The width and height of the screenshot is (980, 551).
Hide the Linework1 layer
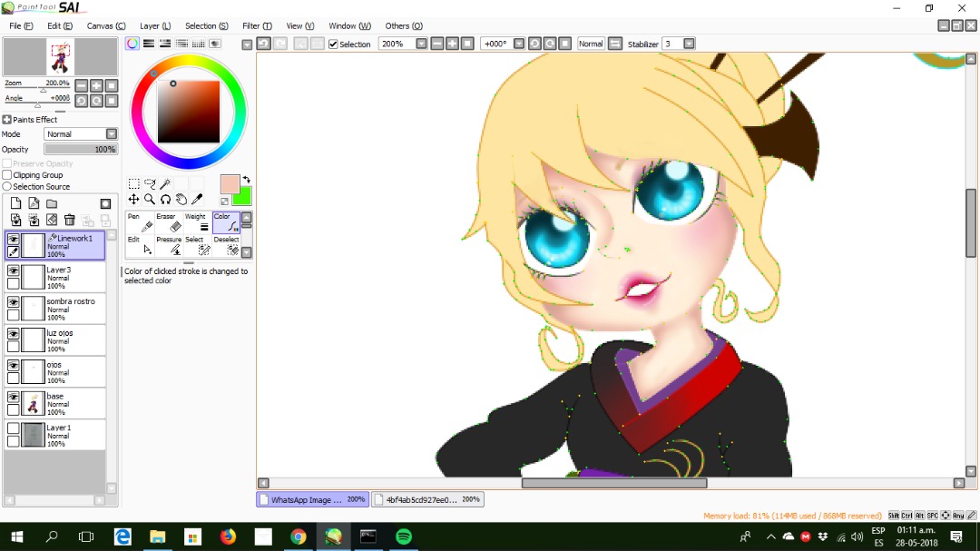[13, 239]
